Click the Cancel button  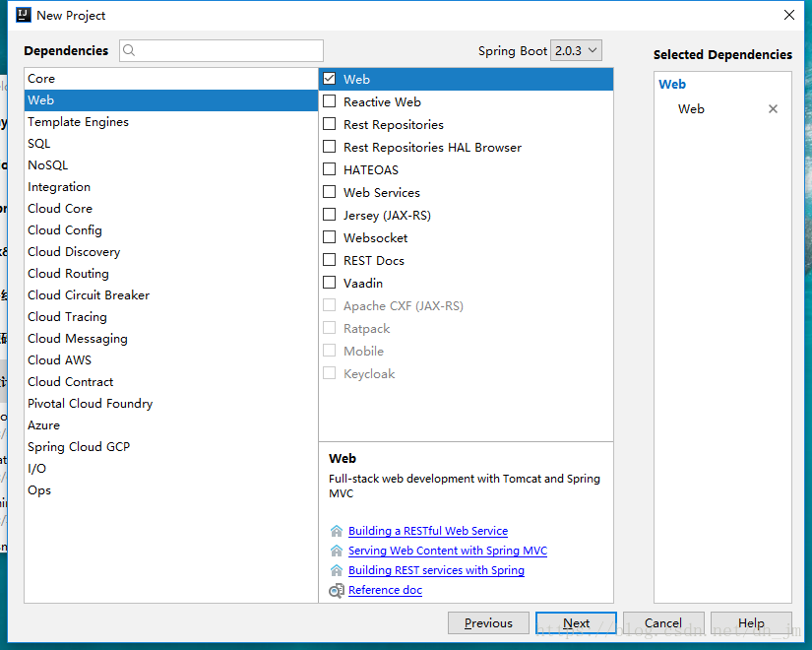coord(663,623)
